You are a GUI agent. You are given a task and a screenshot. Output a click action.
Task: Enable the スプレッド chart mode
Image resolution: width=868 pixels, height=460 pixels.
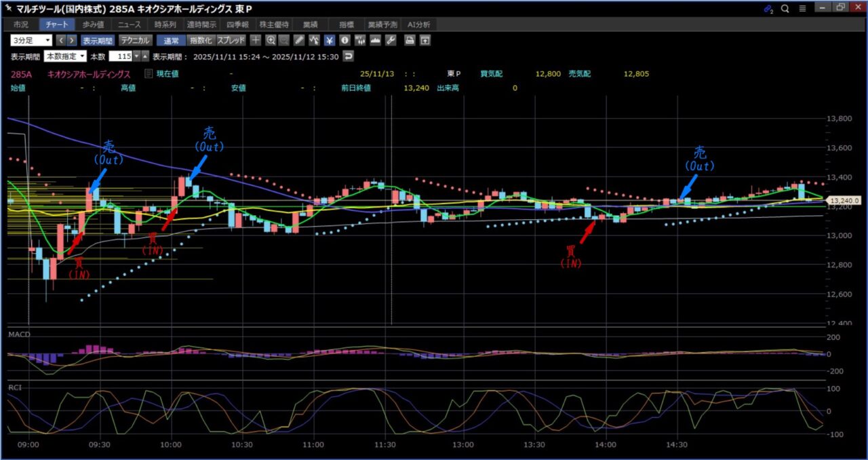point(231,40)
